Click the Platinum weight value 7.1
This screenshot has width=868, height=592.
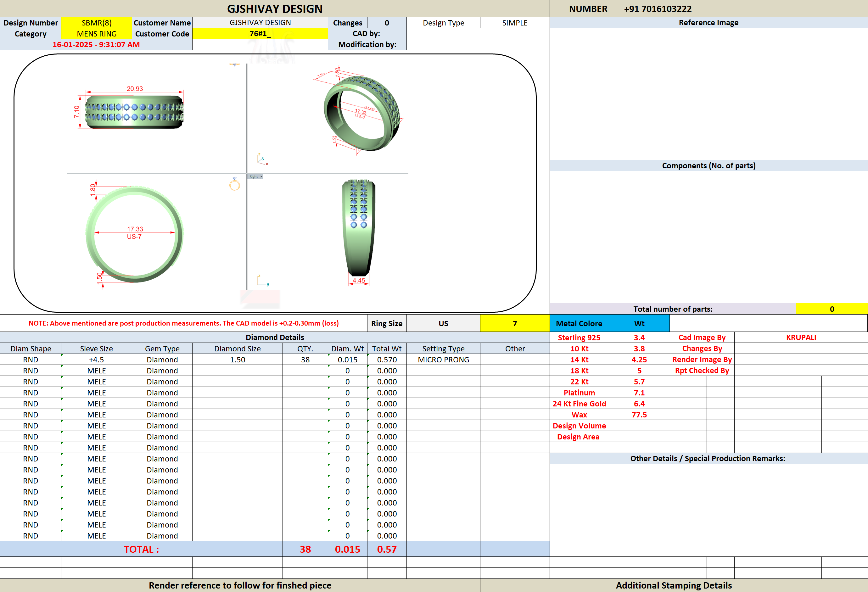tap(639, 393)
